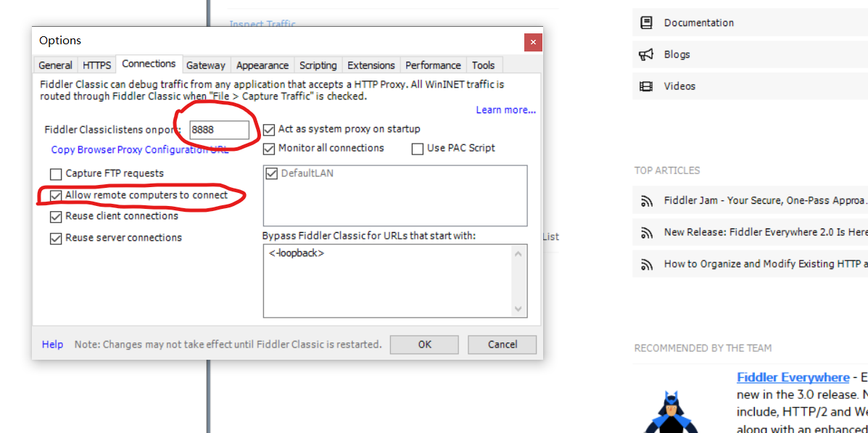This screenshot has width=868, height=433.
Task: Toggle Reuse server connections checkbox
Action: point(55,239)
